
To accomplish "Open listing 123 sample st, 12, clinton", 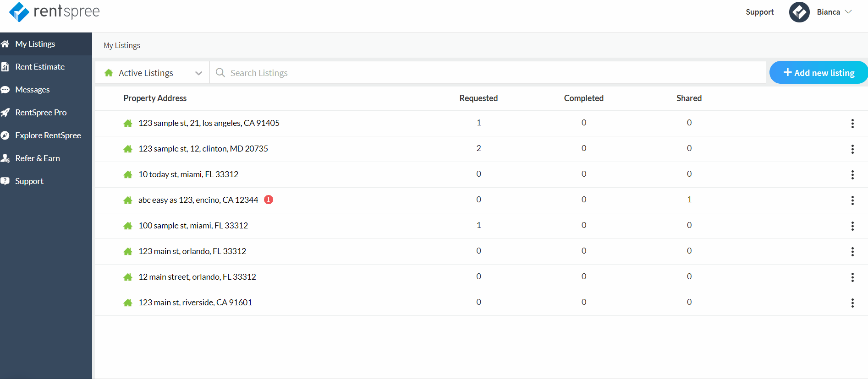I will [x=203, y=149].
